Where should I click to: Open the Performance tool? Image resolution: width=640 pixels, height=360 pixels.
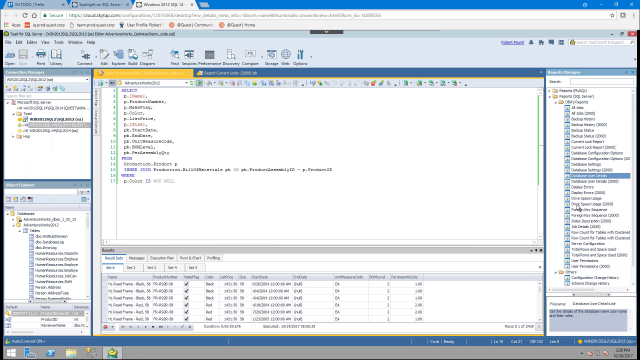pyautogui.click(x=209, y=57)
